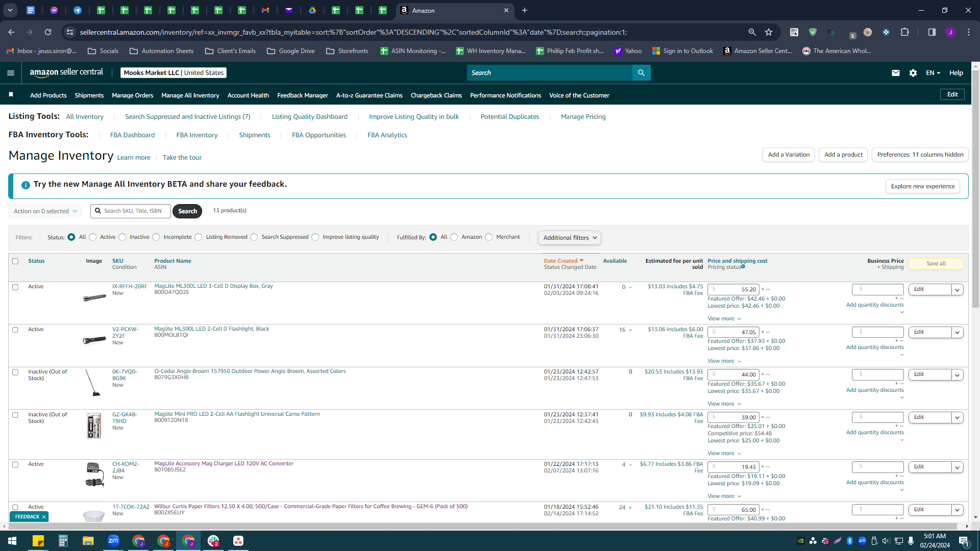Image resolution: width=980 pixels, height=551 pixels.
Task: Open the Action on 0 selected dropdown
Action: tap(45, 211)
